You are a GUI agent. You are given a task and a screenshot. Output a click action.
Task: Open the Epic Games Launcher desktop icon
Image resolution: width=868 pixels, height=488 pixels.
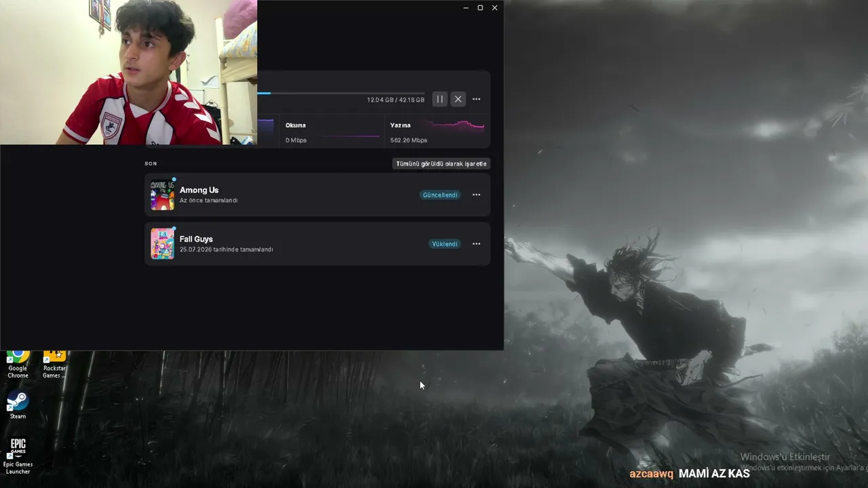18,456
